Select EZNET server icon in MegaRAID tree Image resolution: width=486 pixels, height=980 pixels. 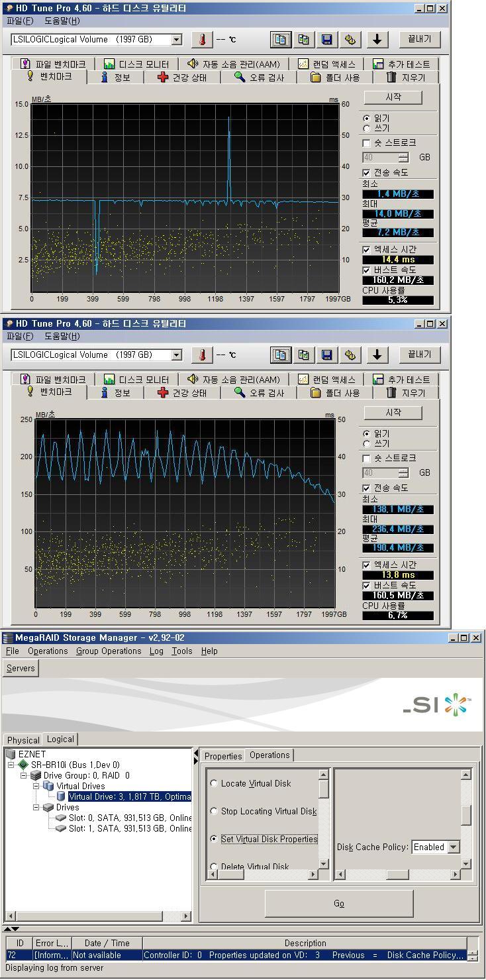pos(11,754)
